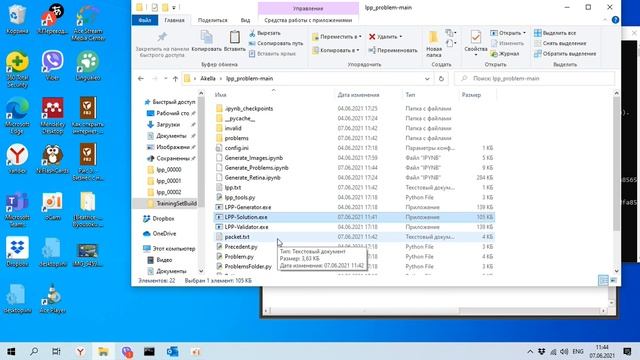Viewport: 640px width, 360px height.
Task: Open the Копировать в dropdown
Action: click(x=336, y=50)
